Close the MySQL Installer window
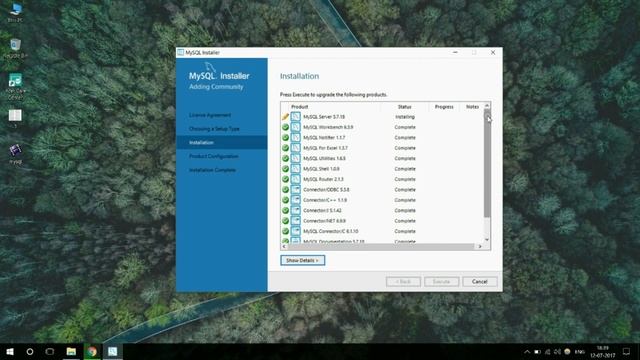640x360 pixels. [493, 52]
